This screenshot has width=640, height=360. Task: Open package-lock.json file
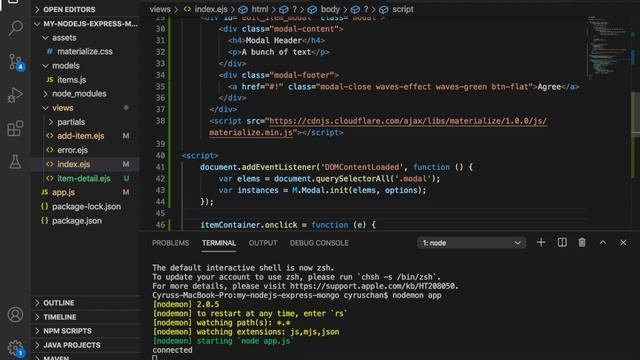point(86,207)
